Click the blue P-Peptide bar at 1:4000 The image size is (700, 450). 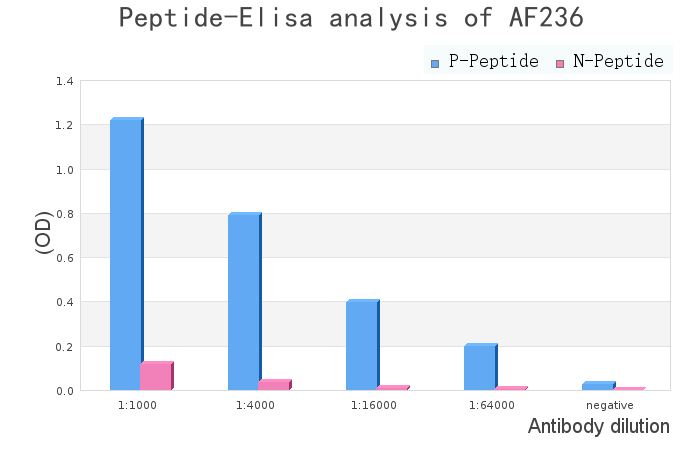pos(244,302)
